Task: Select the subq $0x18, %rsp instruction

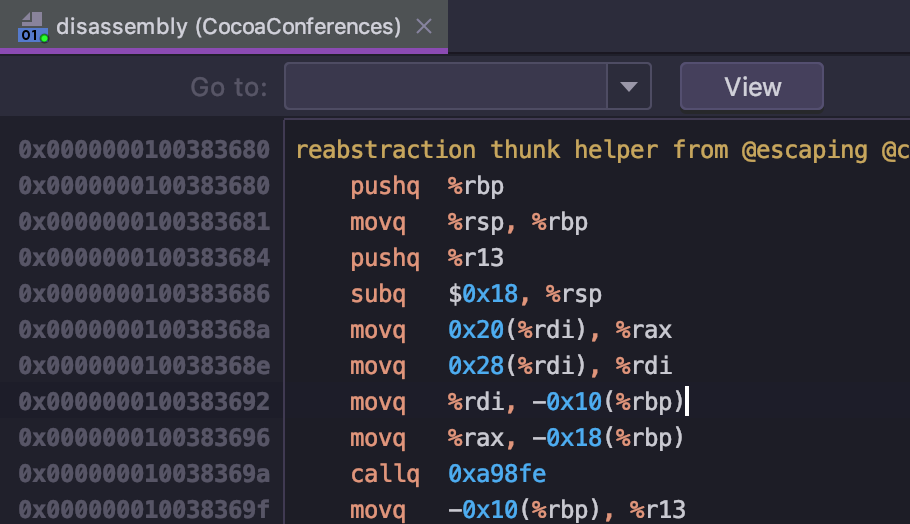Action: [476, 294]
